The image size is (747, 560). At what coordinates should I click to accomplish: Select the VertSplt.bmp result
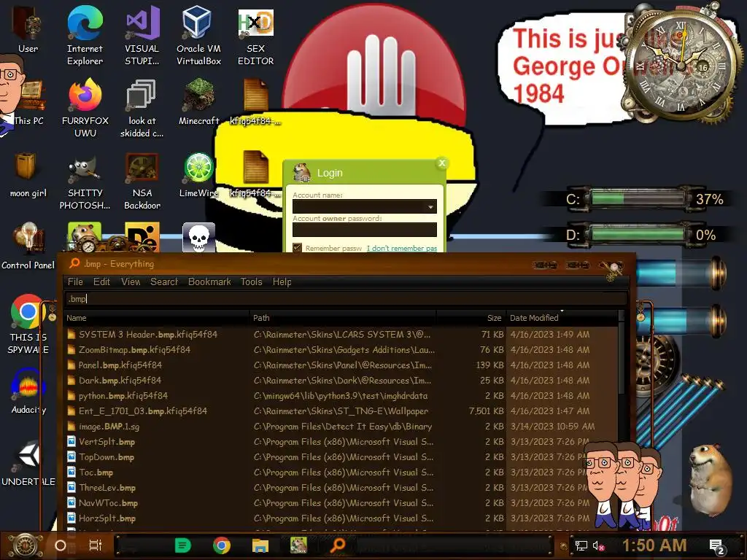341,441
